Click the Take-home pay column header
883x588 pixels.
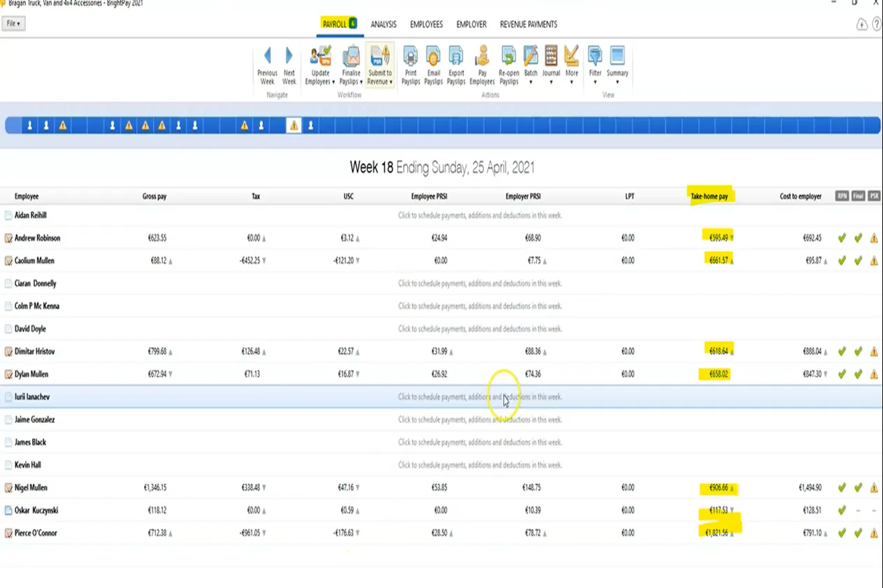pyautogui.click(x=710, y=196)
